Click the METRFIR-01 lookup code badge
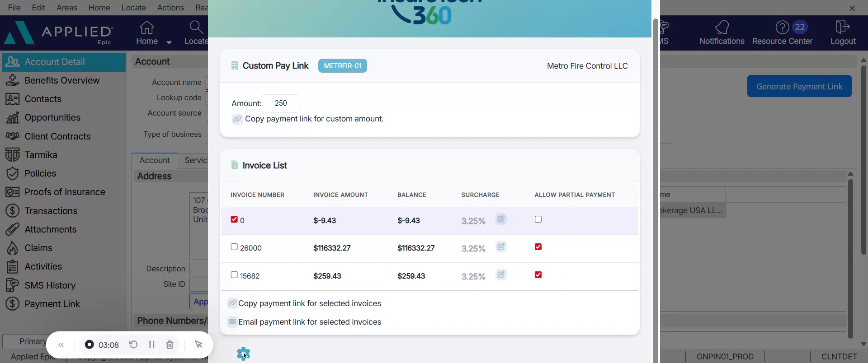The width and height of the screenshot is (868, 363). pyautogui.click(x=343, y=66)
